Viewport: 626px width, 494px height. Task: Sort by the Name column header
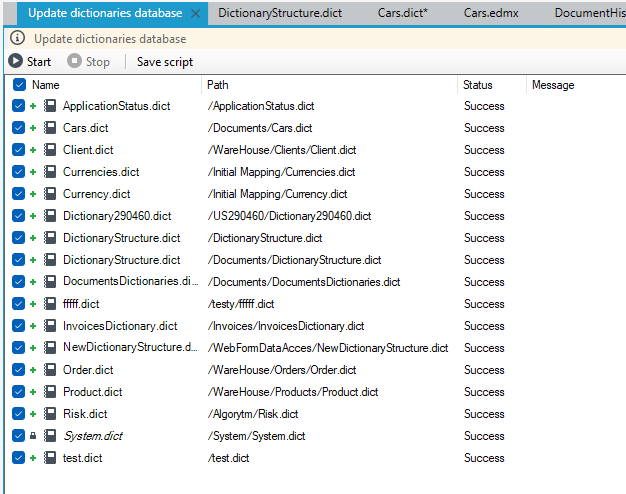(46, 85)
